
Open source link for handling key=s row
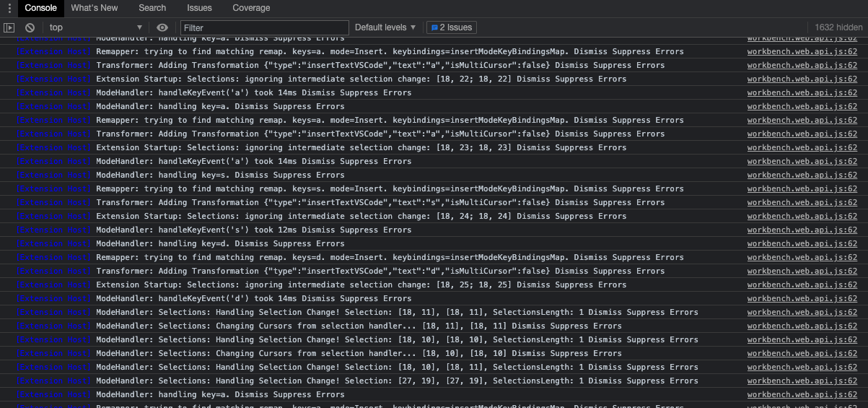click(x=802, y=175)
